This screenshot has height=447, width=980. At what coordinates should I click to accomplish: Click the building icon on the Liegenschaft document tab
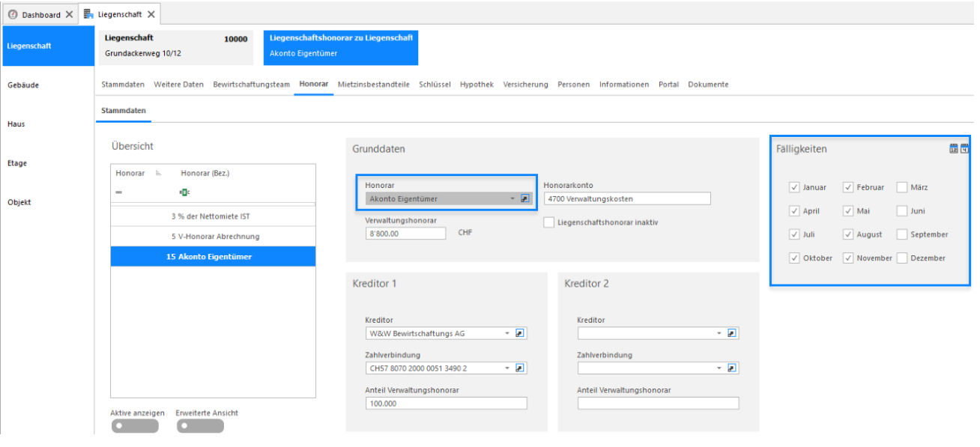click(89, 14)
